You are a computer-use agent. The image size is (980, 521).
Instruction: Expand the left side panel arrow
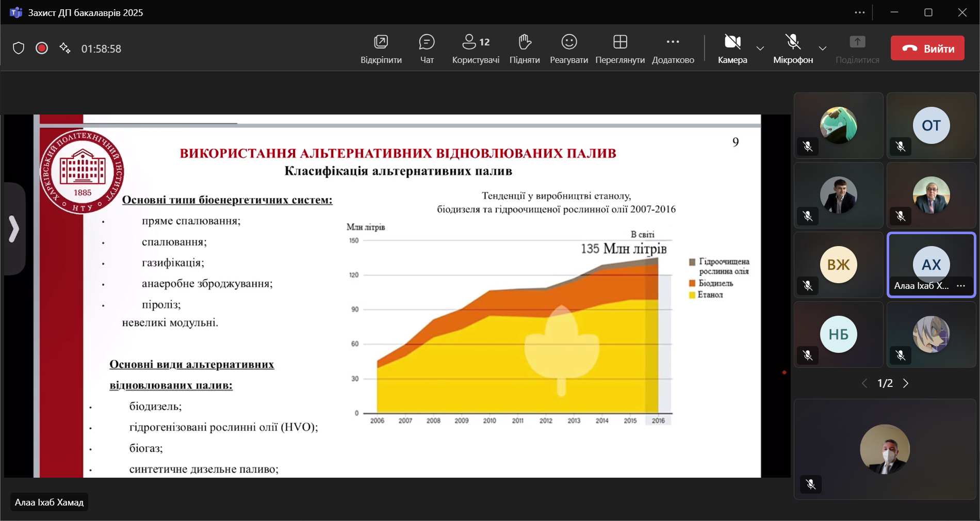(x=14, y=229)
